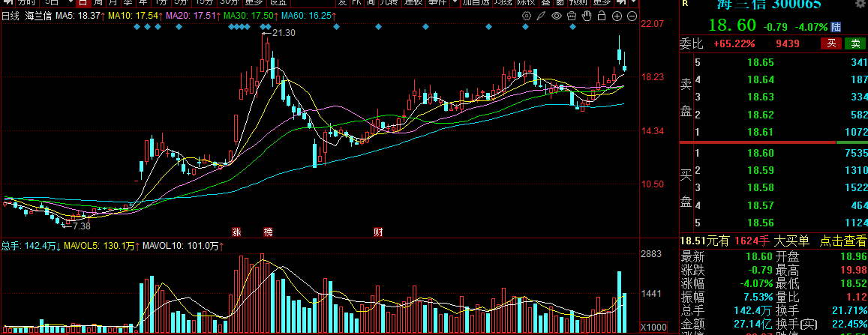The width and height of the screenshot is (868, 335).
Task: Click 预测 forecast button
Action: tap(578, 3)
